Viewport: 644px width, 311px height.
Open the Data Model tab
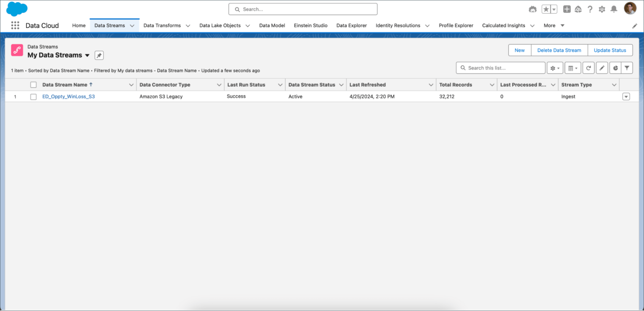coord(272,26)
